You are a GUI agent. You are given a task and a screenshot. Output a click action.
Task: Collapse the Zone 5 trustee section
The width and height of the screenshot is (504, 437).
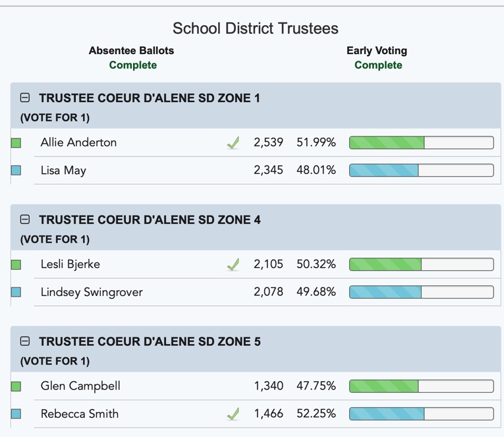click(x=25, y=341)
